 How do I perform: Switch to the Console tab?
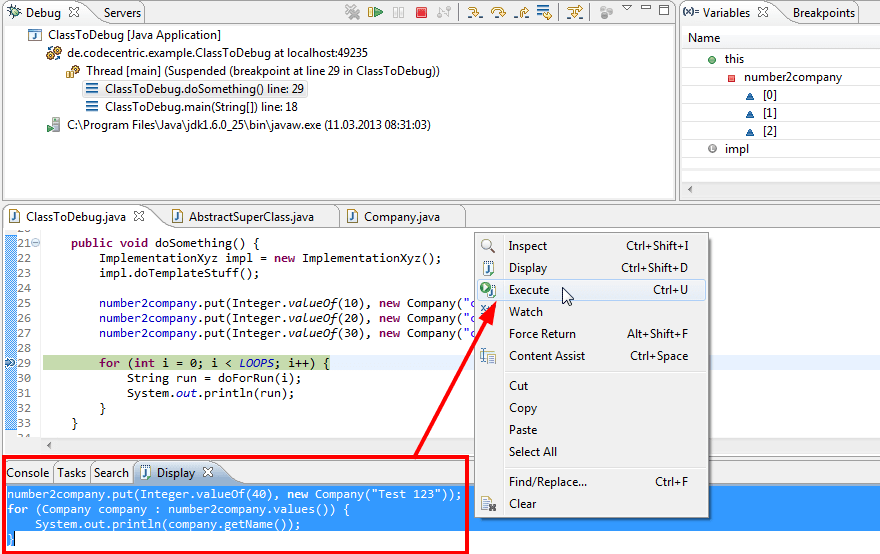28,473
